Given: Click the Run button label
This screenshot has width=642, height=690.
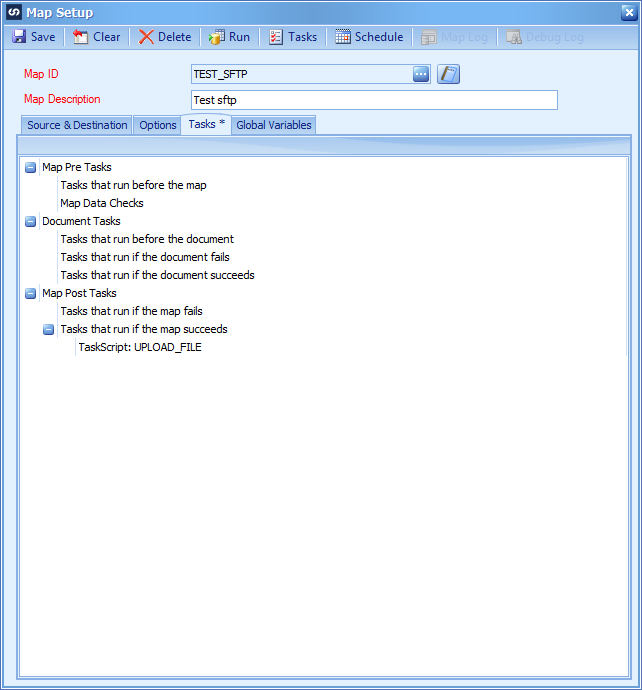Looking at the screenshot, I should point(239,37).
